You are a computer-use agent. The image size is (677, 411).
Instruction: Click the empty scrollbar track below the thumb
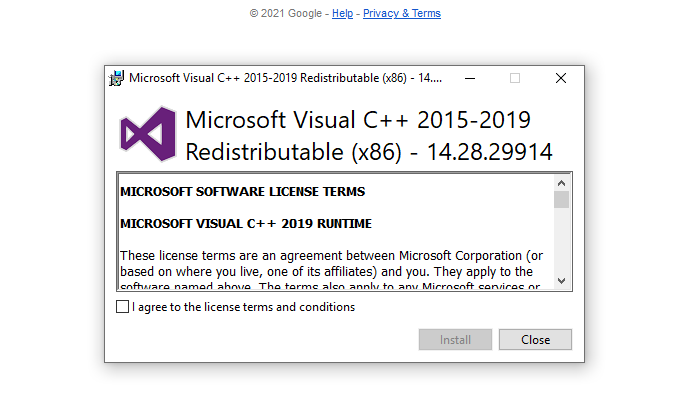coord(561,241)
